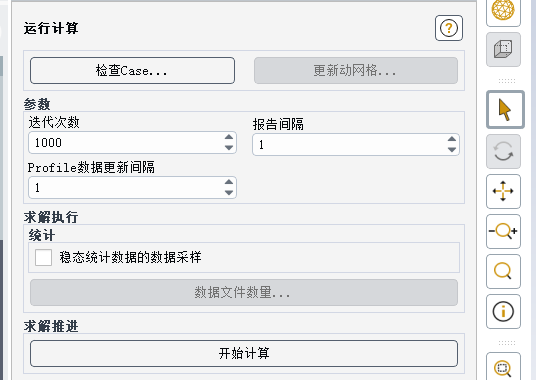Screen dimensions: 536x380
Task: Click the mesh sphere icon at top
Action: tap(503, 11)
